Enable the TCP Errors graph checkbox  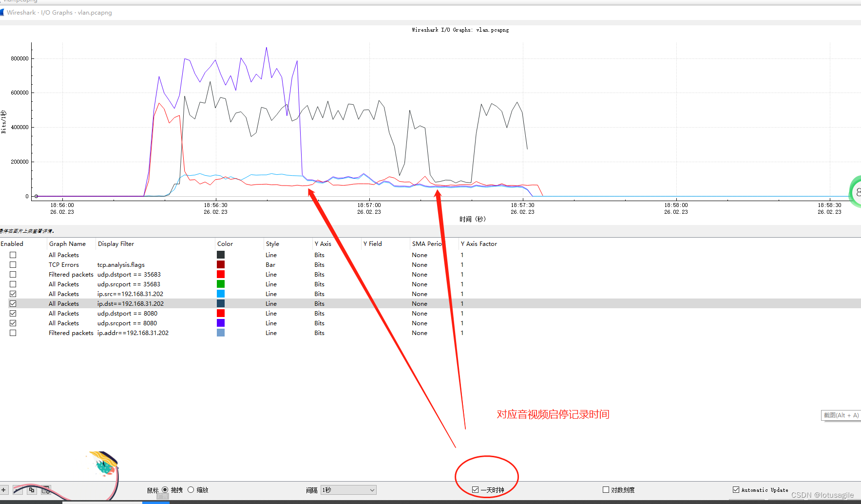tap(13, 264)
